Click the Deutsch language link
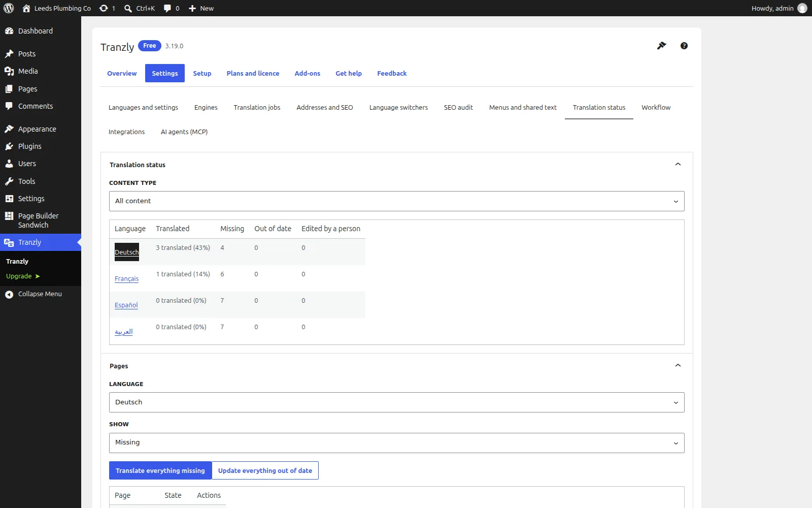The height and width of the screenshot is (508, 812). 127,252
